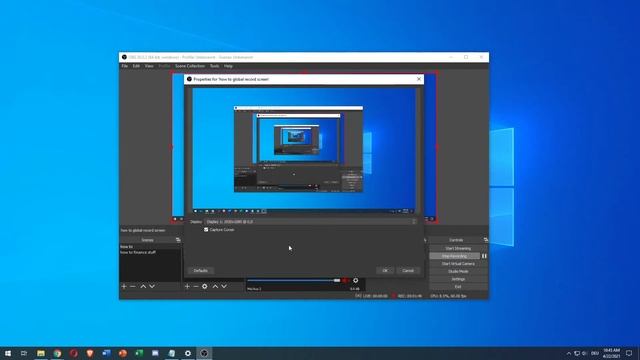Adjust the audio mixer volume slider
The width and height of the screenshot is (640, 360).
[294, 280]
